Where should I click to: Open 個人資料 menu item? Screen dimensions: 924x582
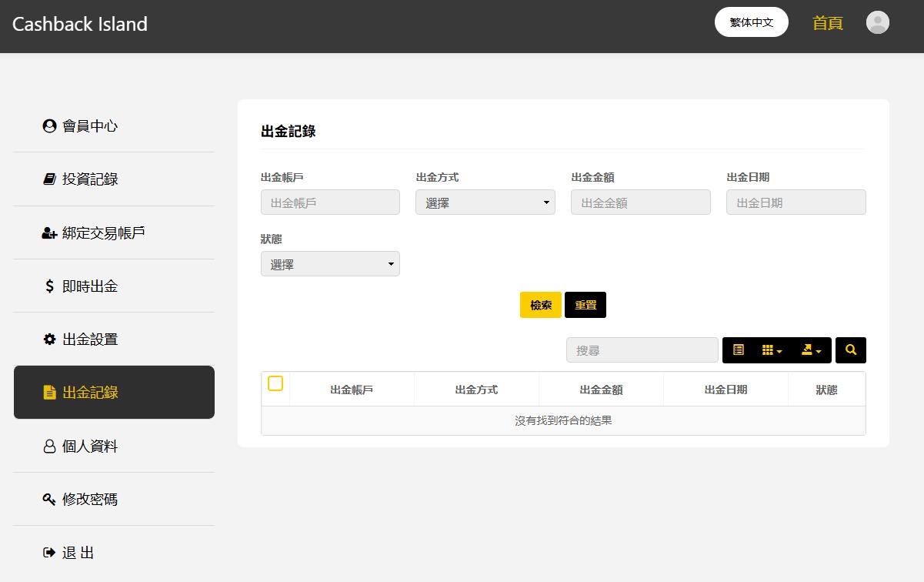pos(114,446)
